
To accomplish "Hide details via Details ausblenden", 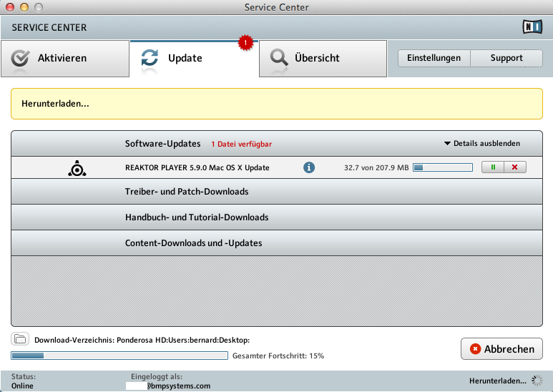I will pos(482,144).
